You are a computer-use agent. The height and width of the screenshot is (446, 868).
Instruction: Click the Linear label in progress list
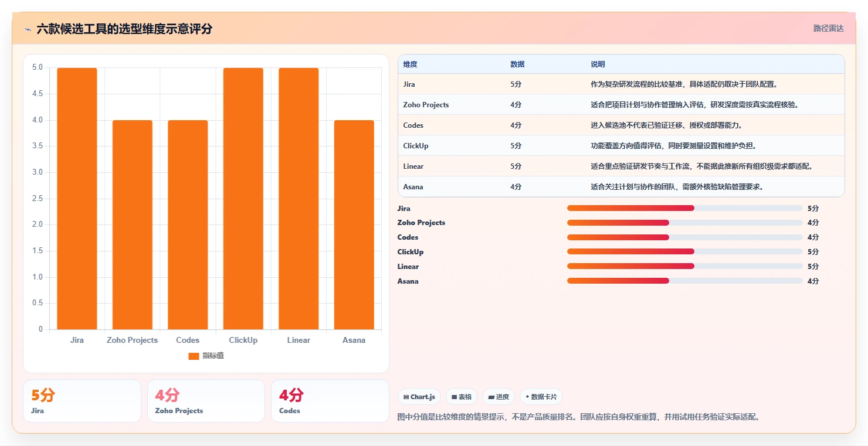pyautogui.click(x=408, y=267)
